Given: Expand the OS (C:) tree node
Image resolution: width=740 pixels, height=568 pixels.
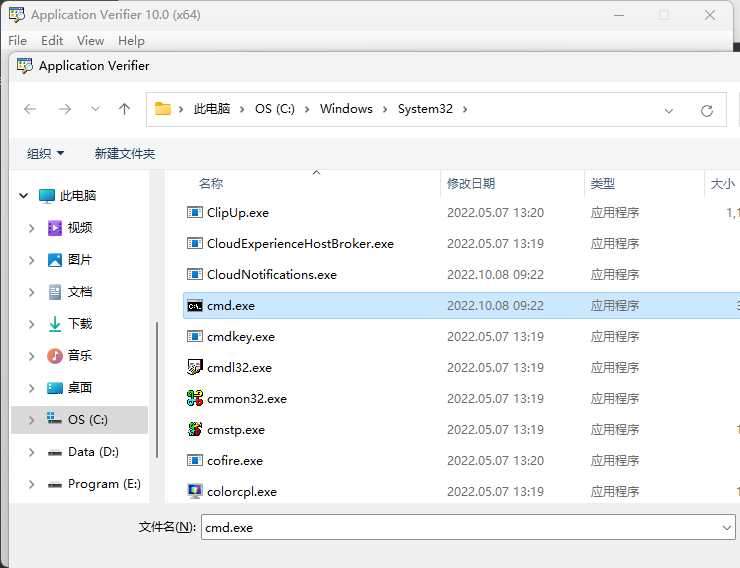Looking at the screenshot, I should 32,420.
